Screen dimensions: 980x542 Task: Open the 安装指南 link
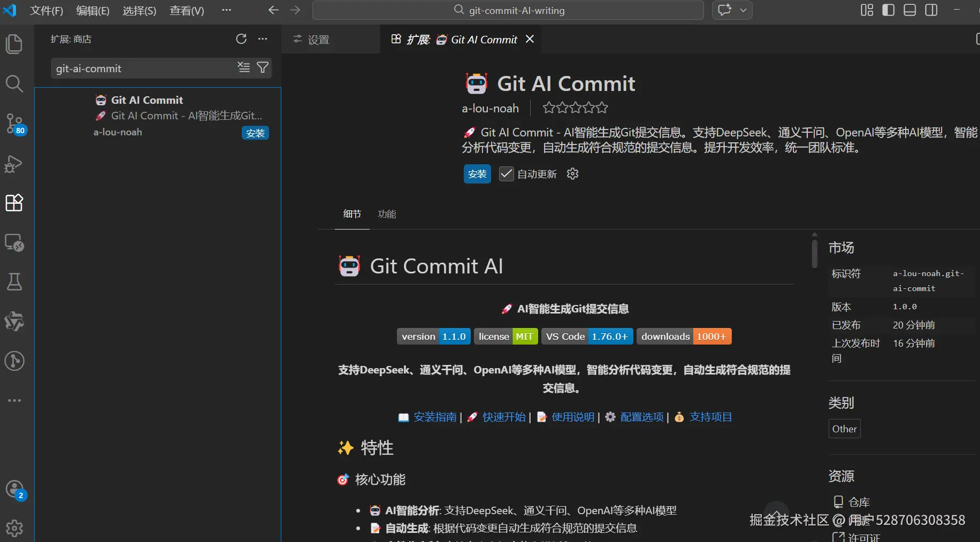coord(435,417)
